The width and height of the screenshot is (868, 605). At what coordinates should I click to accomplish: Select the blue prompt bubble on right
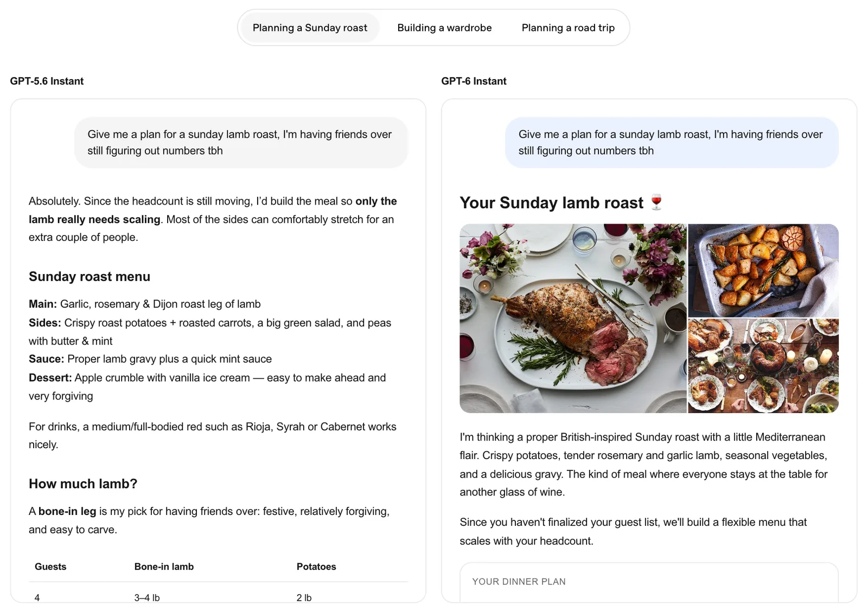tap(672, 143)
